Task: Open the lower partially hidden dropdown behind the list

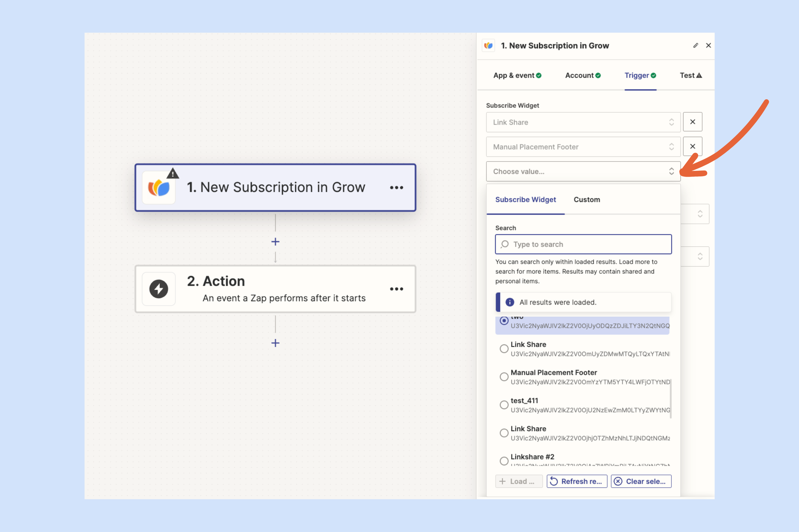Action: coord(695,257)
